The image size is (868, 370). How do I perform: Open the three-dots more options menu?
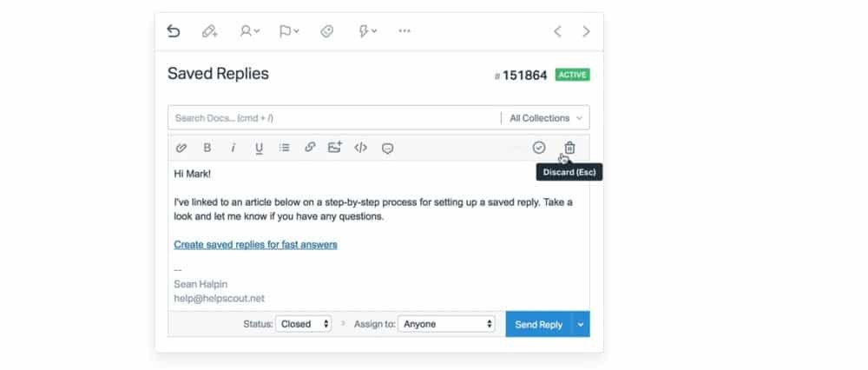click(x=404, y=31)
